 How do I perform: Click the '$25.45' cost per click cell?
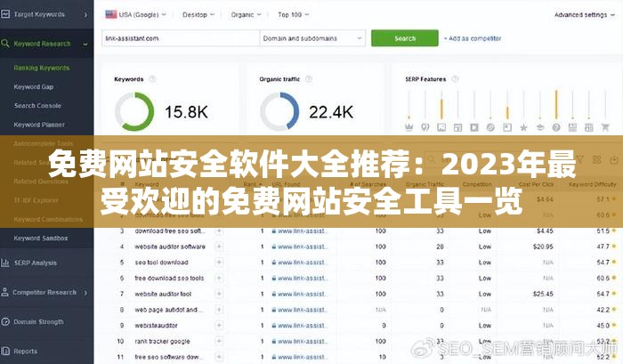543,294
